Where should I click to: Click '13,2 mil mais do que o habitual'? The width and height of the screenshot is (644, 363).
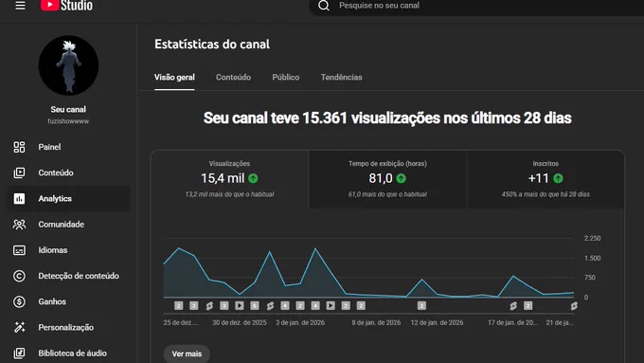point(229,194)
